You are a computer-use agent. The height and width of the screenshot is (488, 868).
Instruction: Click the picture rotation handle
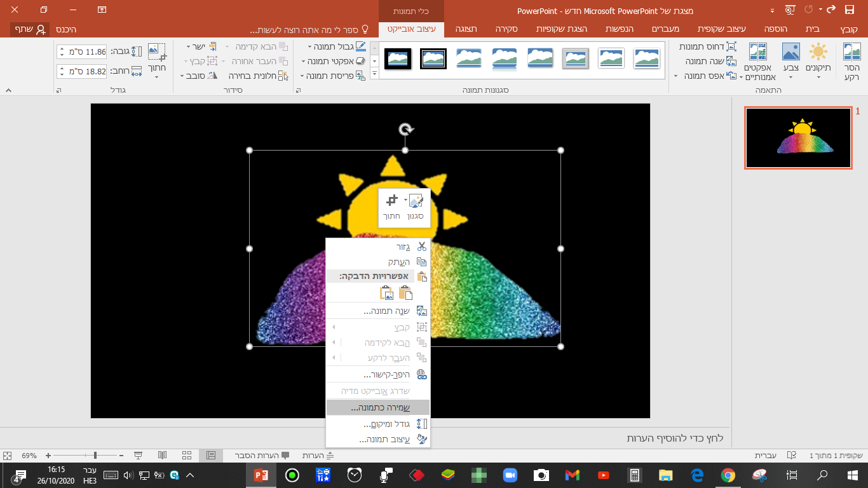coord(405,130)
